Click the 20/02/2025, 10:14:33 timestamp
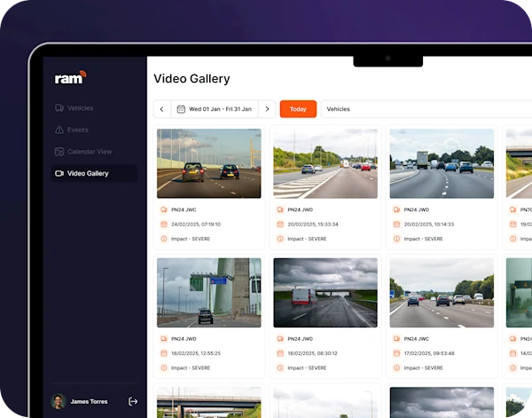Viewport: 532px width, 418px height. [x=429, y=225]
